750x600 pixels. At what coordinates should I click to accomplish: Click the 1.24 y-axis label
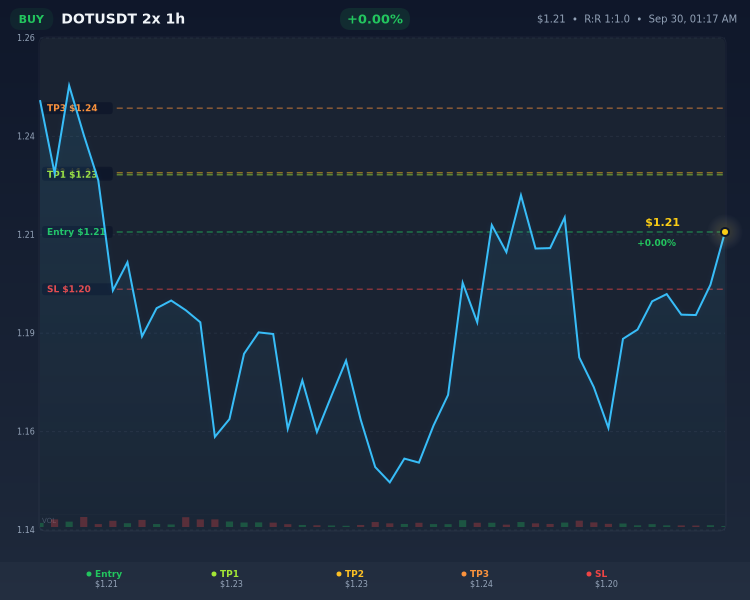click(26, 136)
